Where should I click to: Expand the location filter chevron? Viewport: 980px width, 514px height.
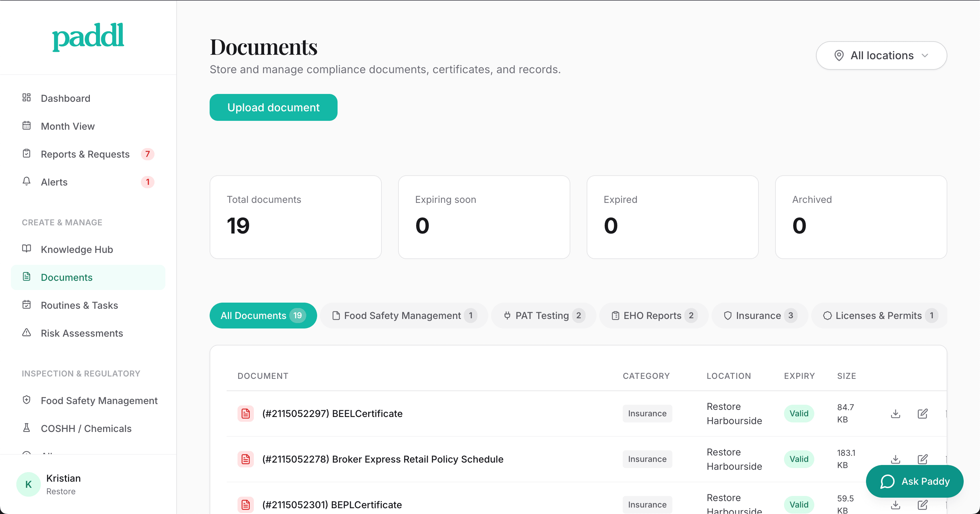926,55
